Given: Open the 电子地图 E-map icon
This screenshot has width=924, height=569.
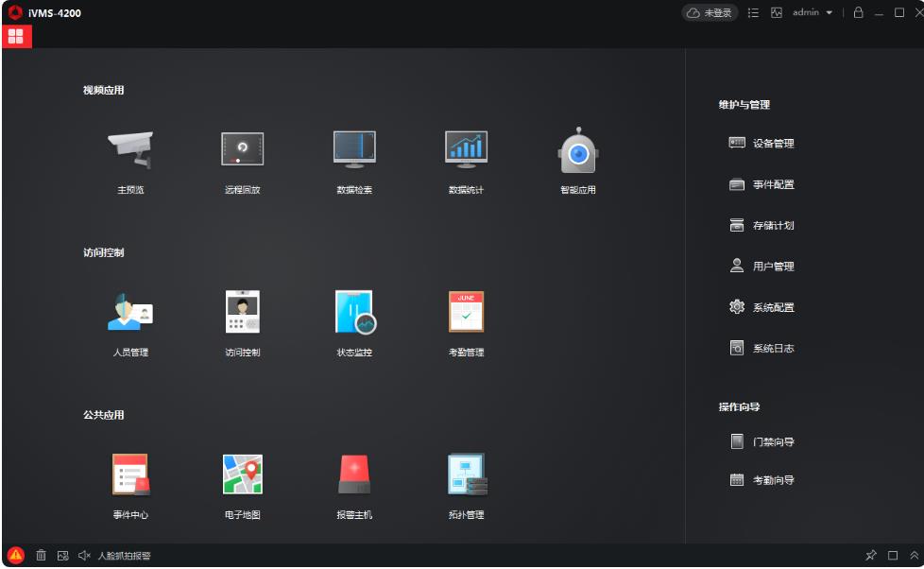Looking at the screenshot, I should coord(242,474).
